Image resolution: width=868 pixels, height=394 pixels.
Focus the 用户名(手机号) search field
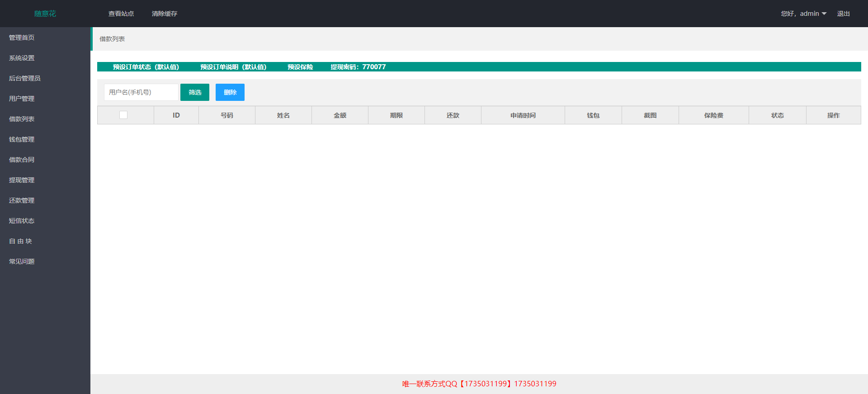[141, 92]
